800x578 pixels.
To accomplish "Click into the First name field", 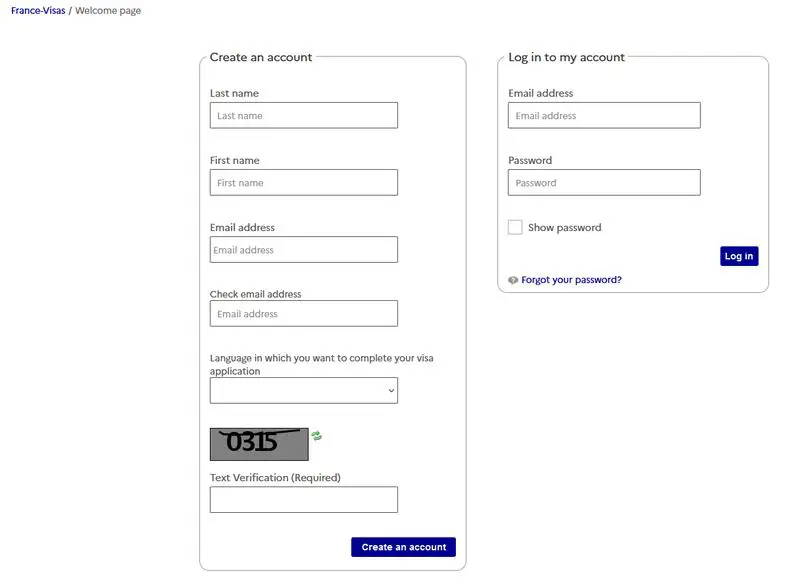I will tap(304, 183).
